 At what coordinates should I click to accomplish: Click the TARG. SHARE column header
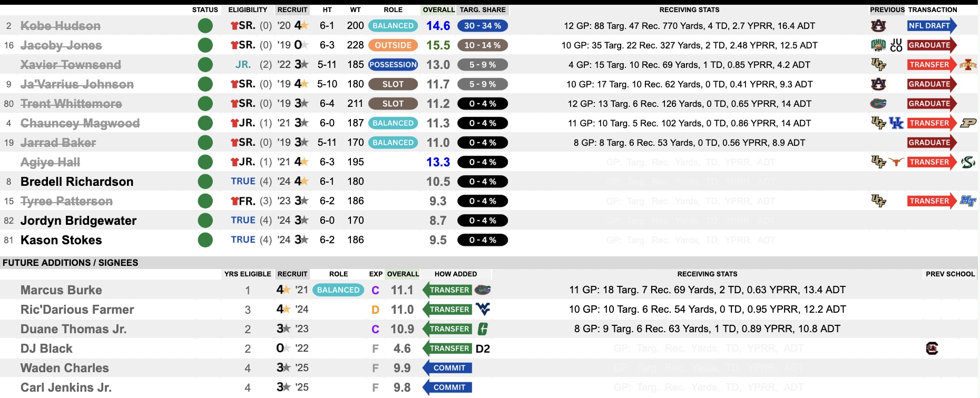point(483,9)
